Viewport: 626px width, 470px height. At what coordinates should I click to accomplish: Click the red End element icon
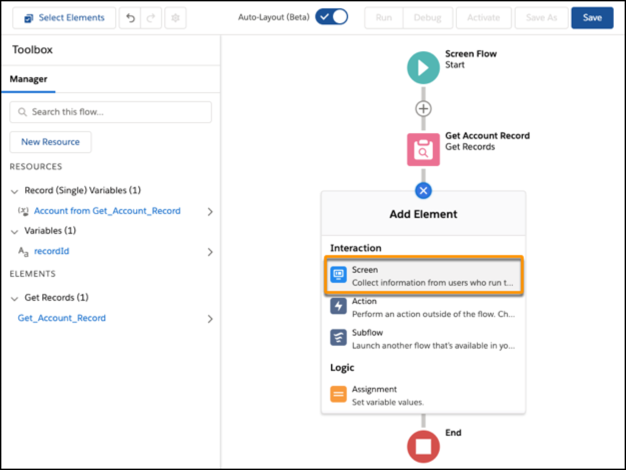coord(423,447)
